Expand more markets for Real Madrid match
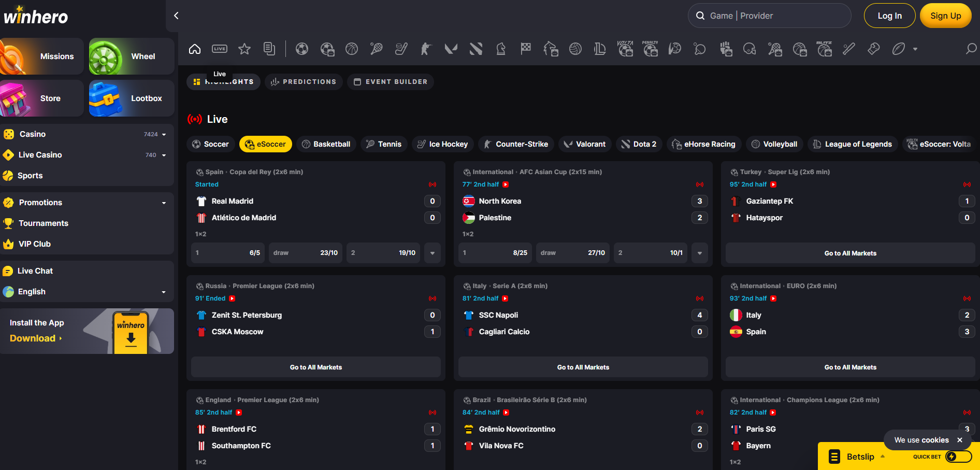This screenshot has width=980, height=470. point(433,253)
